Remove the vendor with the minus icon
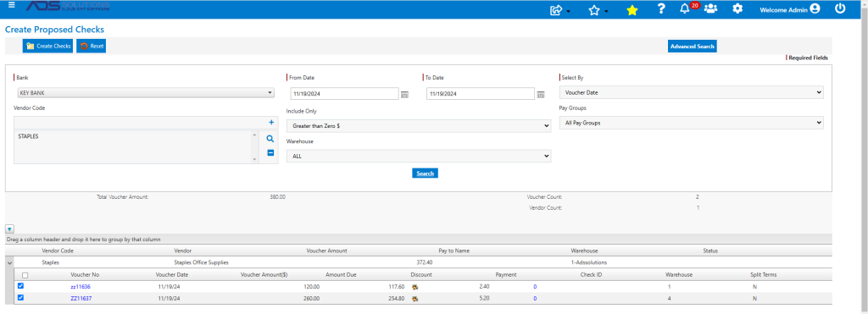868x314 pixels. pyautogui.click(x=270, y=153)
